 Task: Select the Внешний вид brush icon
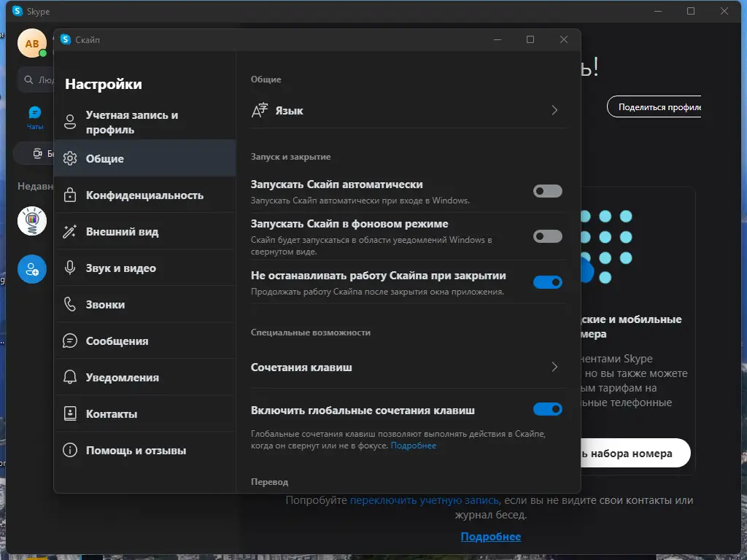point(70,231)
